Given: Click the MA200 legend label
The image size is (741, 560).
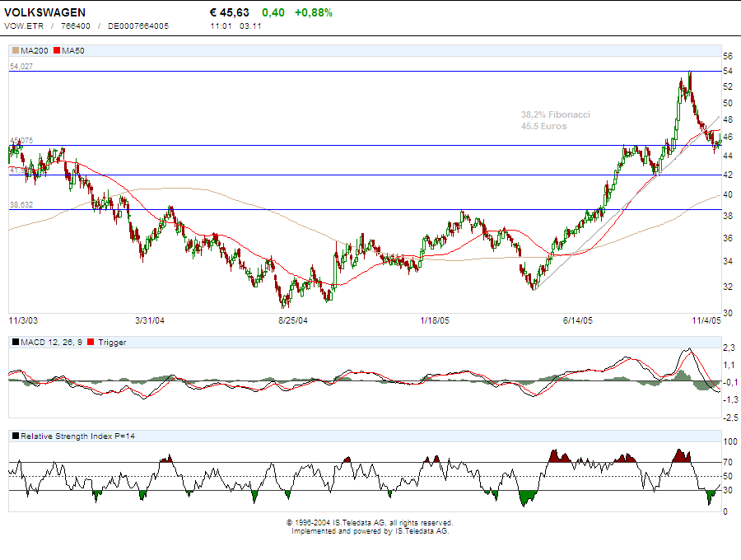Looking at the screenshot, I should [x=35, y=50].
